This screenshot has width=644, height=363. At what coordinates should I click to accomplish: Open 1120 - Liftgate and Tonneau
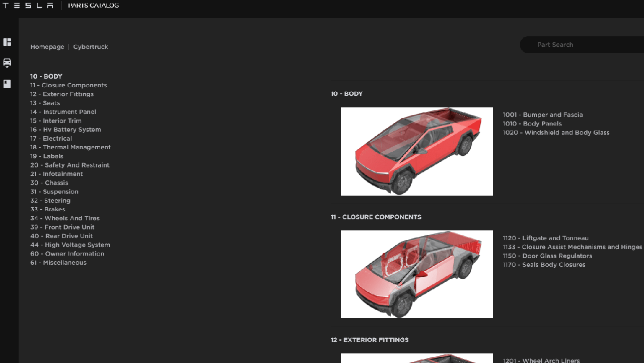545,238
